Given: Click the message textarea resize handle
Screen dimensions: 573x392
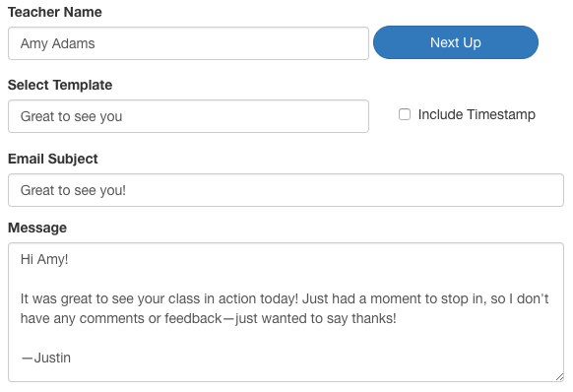Looking at the screenshot, I should [x=559, y=377].
